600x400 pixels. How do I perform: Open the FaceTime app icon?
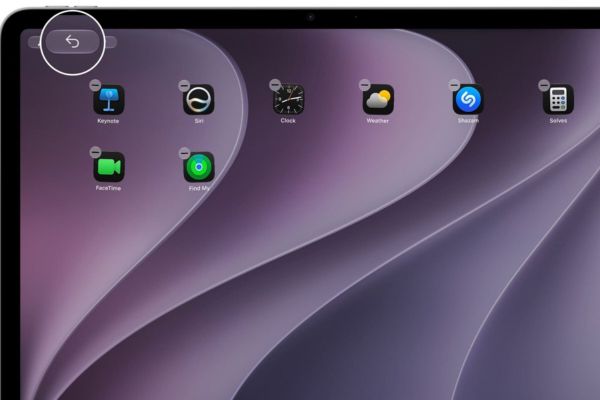pos(109,167)
